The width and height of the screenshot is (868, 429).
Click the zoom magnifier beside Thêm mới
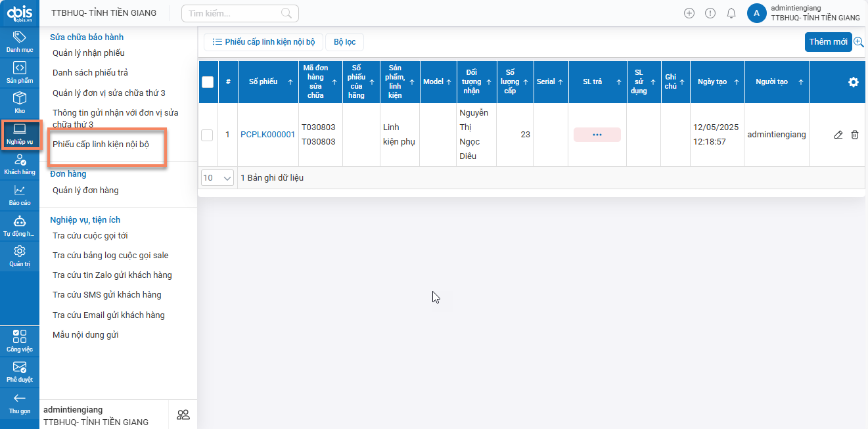tap(859, 41)
